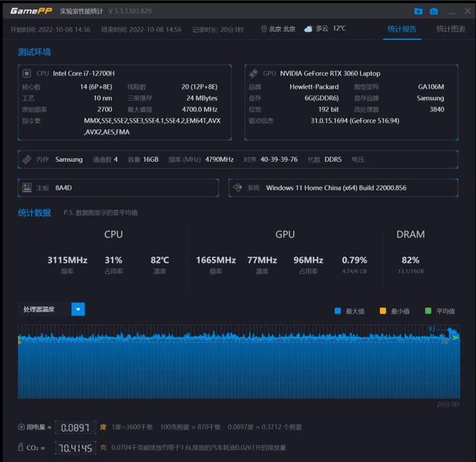Click the 40-39-39-76 memory timing value
The image size is (476, 462).
click(279, 159)
